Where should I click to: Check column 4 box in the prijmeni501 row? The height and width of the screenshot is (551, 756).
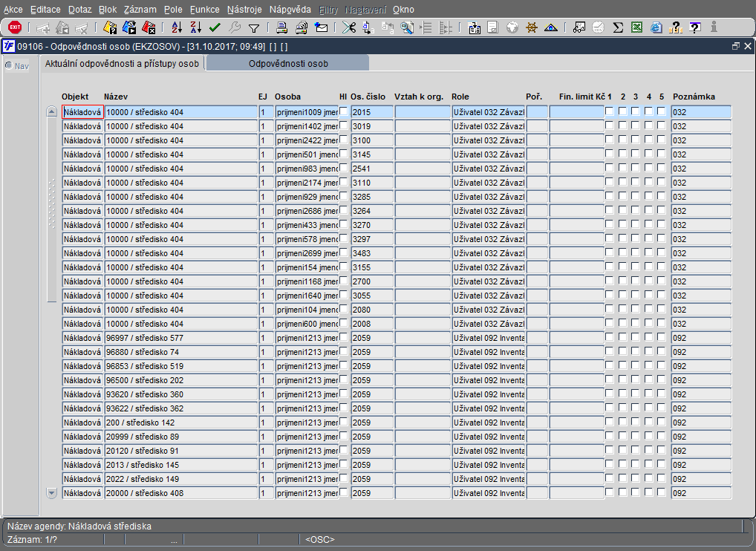[x=648, y=153]
